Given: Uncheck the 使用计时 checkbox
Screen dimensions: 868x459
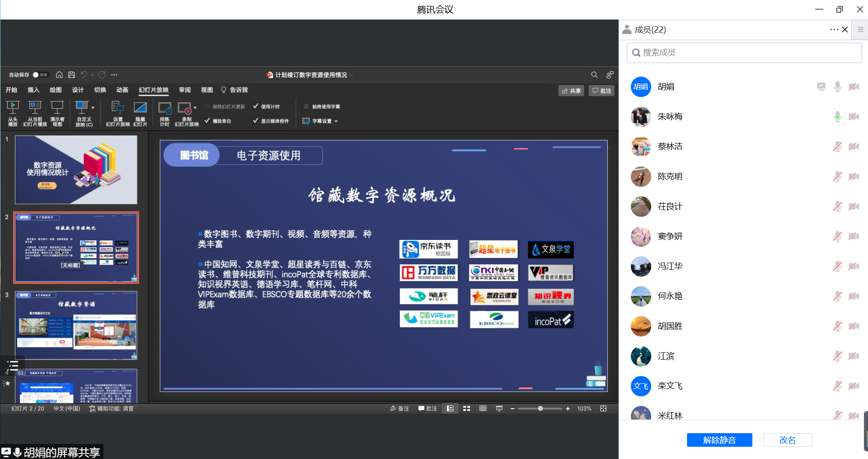Looking at the screenshot, I should tap(256, 107).
